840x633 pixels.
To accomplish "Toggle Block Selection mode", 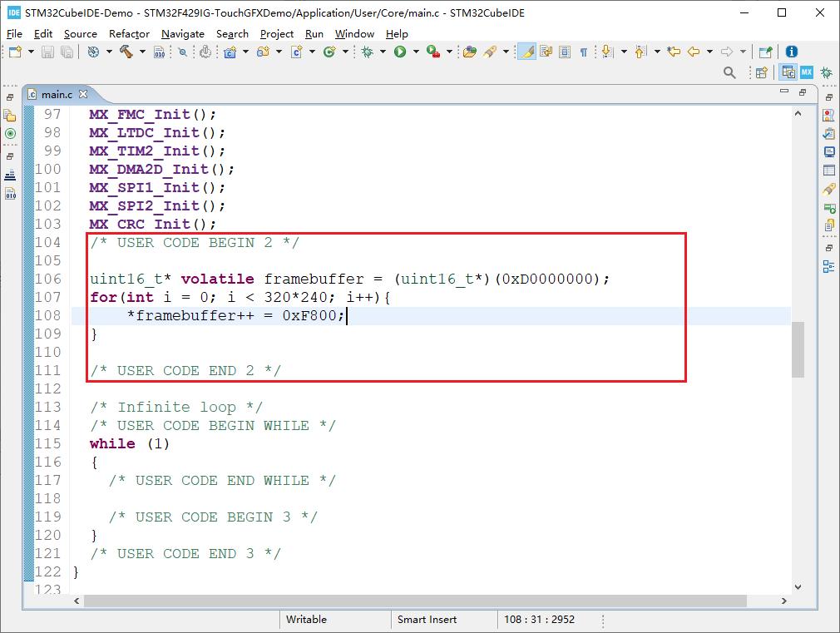I will pos(565,52).
